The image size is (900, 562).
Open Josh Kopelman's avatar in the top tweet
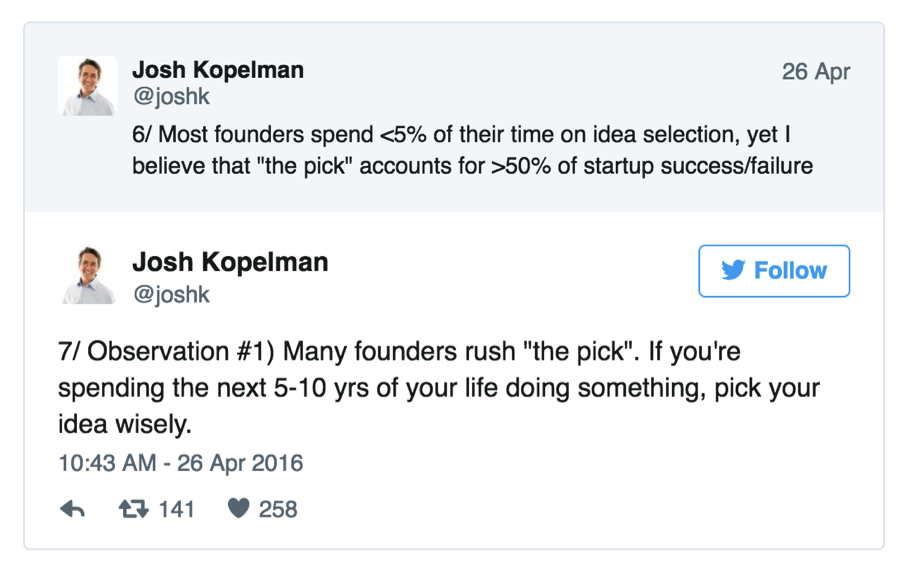[x=87, y=86]
